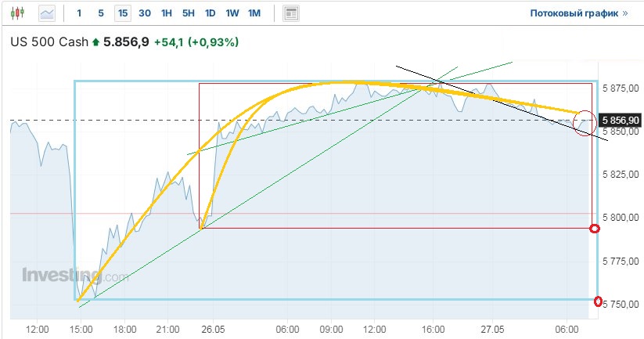Click the green up arrow indicator
644x339 pixels.
95,42
